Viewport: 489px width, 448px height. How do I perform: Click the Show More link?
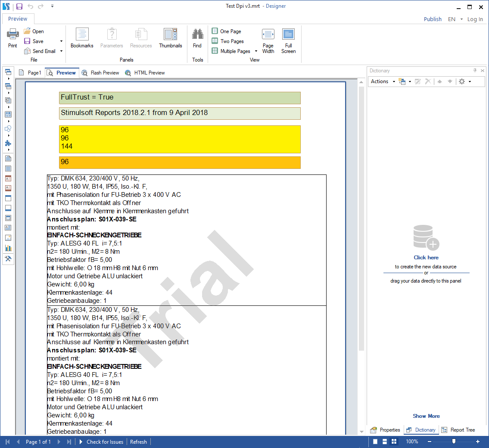tap(427, 416)
